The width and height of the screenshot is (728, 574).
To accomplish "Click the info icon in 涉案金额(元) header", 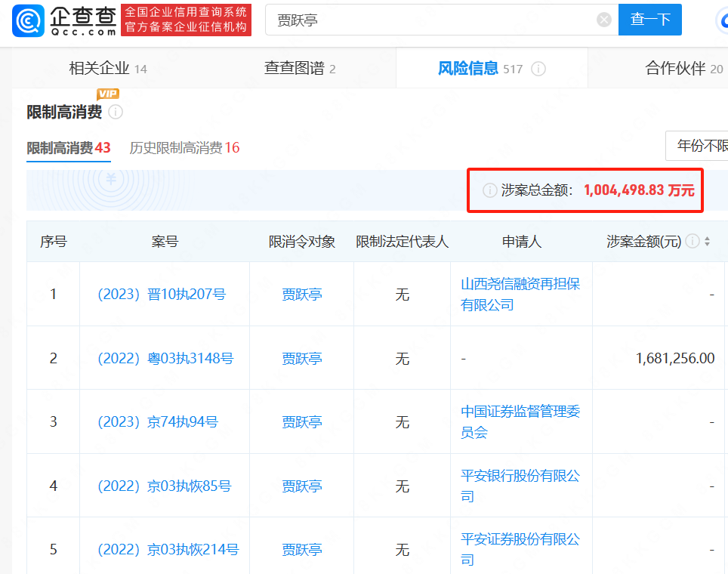I will coord(693,241).
